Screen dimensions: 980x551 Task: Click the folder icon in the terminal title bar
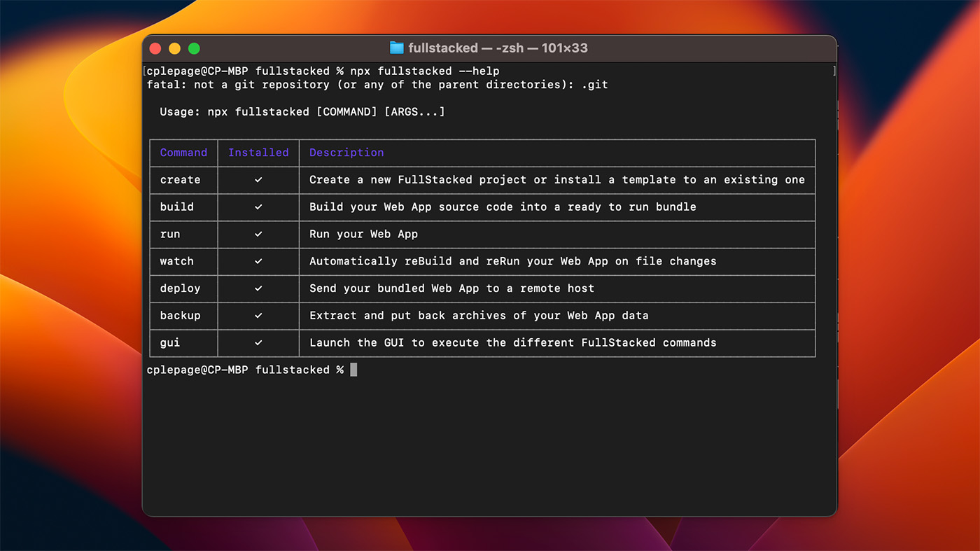point(397,48)
